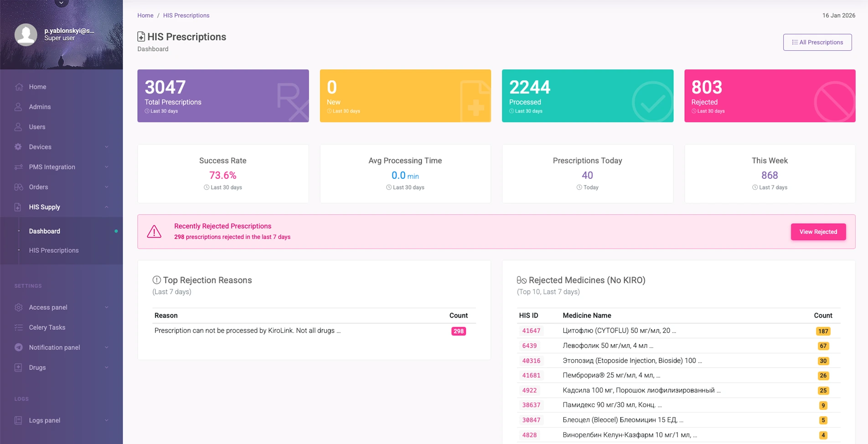Click the Левофолик 50 мг/мл medicine name
This screenshot has height=444, width=868.
tap(608, 346)
